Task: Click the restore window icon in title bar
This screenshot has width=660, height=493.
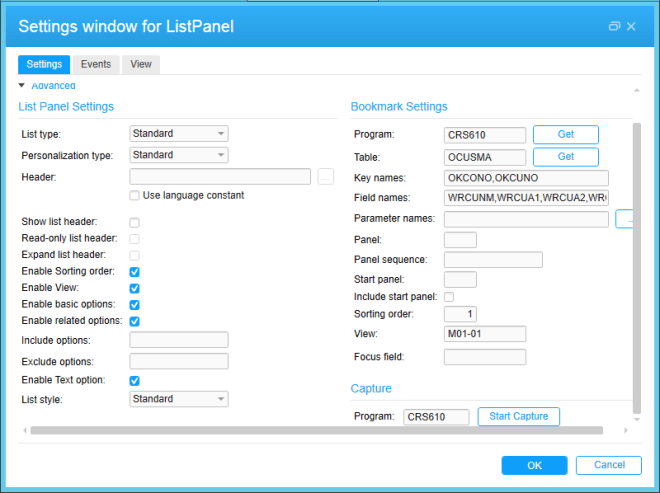Action: tap(614, 27)
